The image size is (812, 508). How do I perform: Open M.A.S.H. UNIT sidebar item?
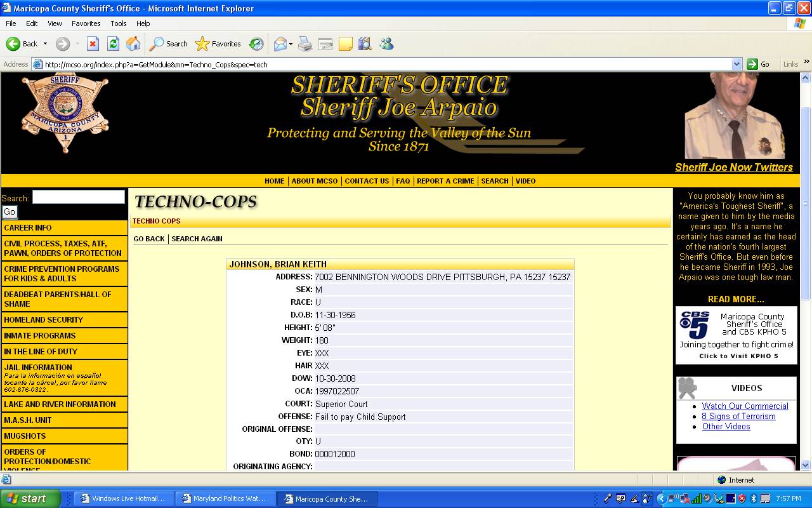coord(65,420)
